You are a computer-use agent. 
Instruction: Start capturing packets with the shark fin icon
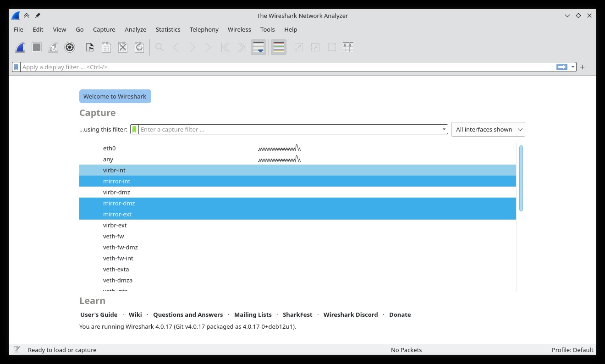20,47
